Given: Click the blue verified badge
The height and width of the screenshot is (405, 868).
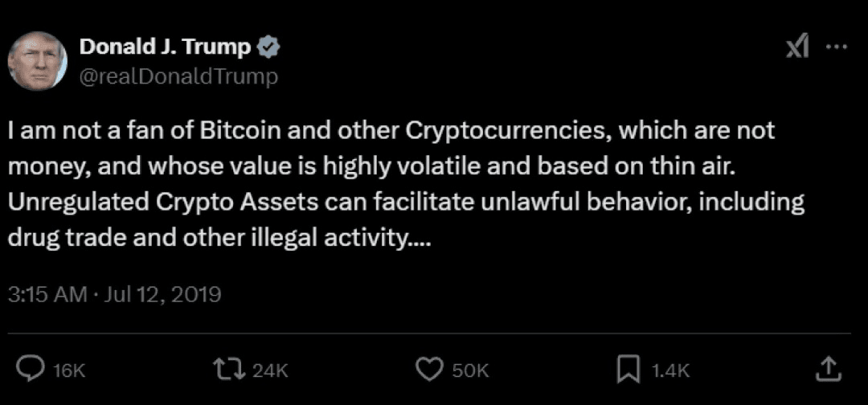Looking at the screenshot, I should pyautogui.click(x=268, y=48).
